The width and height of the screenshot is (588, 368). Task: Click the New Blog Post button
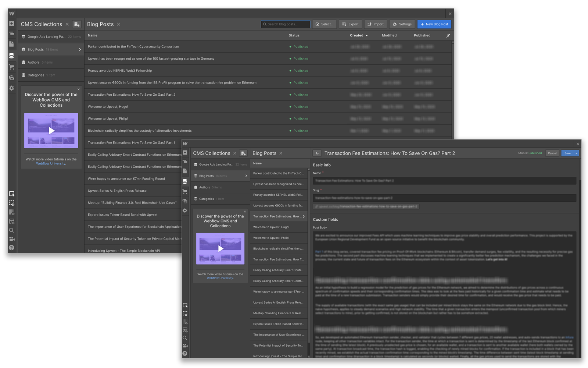point(434,24)
